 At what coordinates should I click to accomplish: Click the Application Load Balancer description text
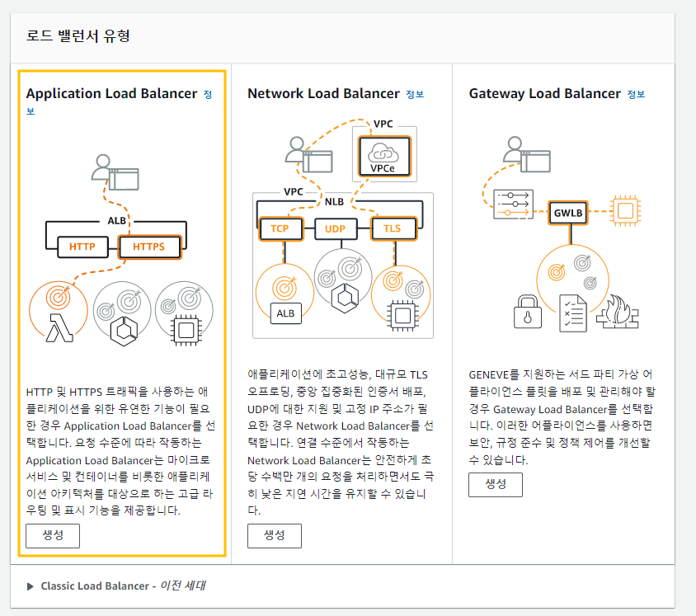(120, 451)
